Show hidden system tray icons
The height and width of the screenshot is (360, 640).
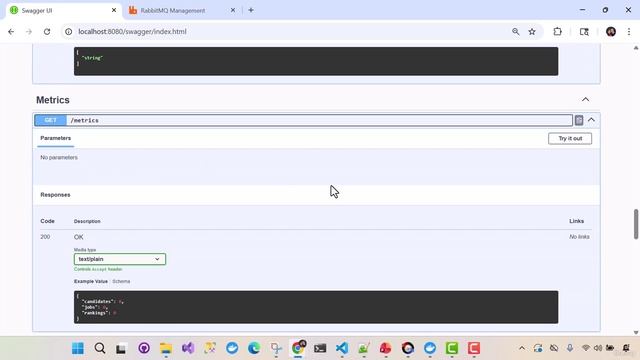[522, 348]
